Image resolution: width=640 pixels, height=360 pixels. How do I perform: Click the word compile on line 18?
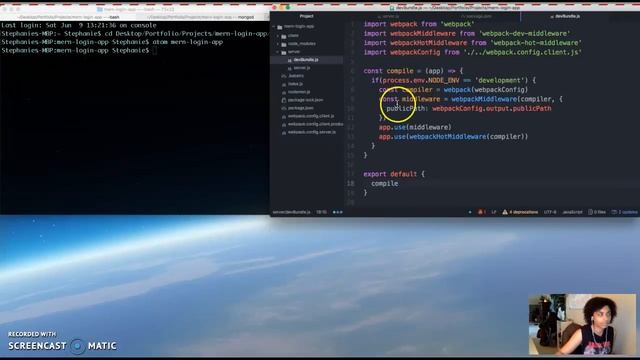(384, 184)
